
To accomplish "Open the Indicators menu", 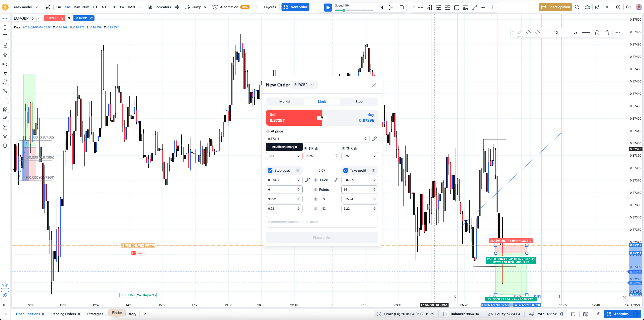I will point(159,7).
